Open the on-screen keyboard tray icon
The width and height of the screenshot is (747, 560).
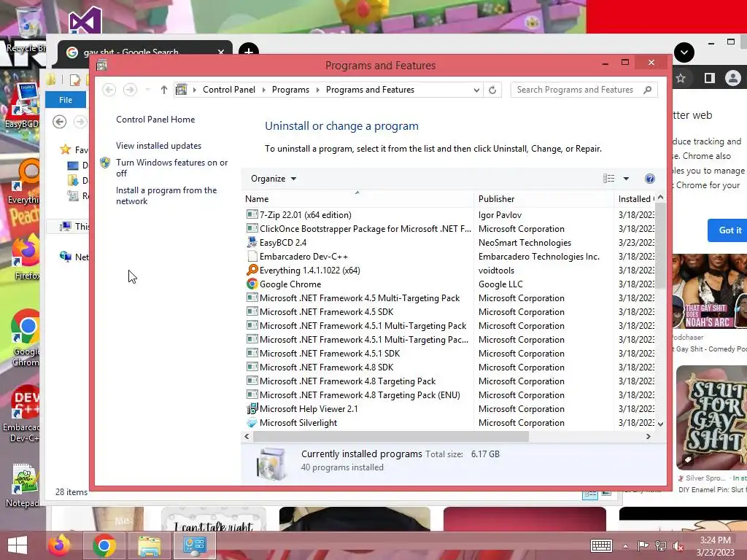pyautogui.click(x=601, y=545)
